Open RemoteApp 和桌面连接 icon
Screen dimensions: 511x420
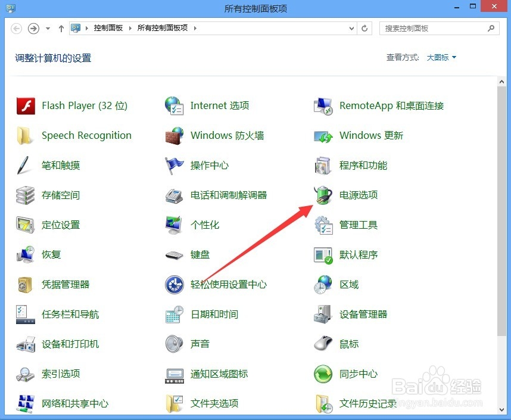[x=323, y=105]
